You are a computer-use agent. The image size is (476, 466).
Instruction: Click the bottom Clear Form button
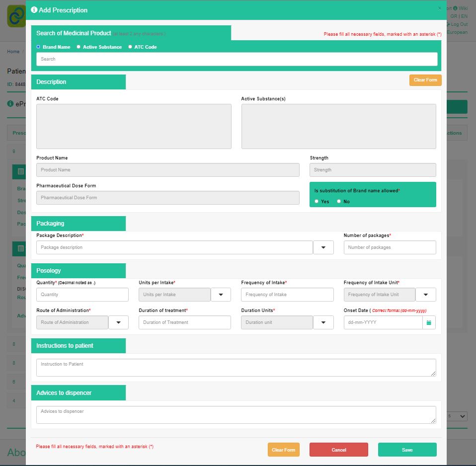(283, 450)
